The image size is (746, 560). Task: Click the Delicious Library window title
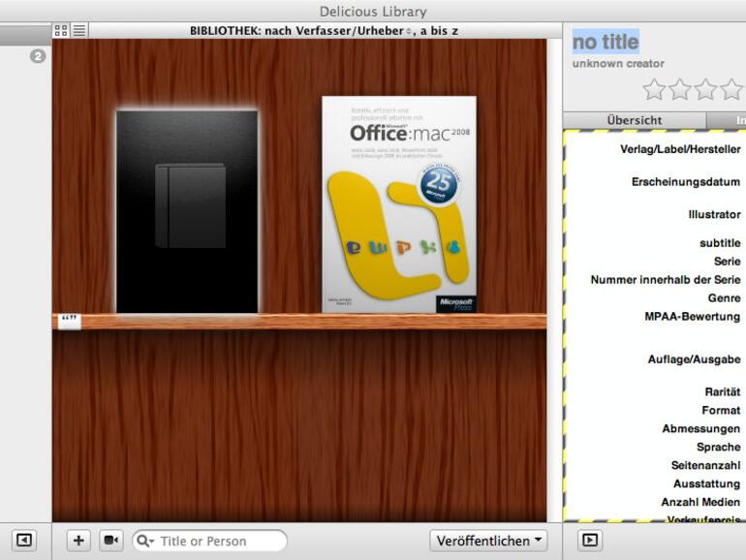click(x=373, y=12)
